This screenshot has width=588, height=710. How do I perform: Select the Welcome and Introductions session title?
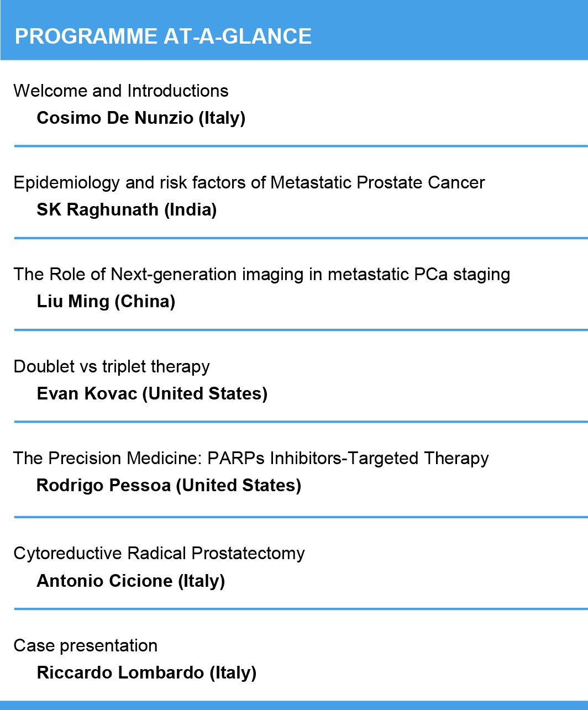pyautogui.click(x=121, y=91)
